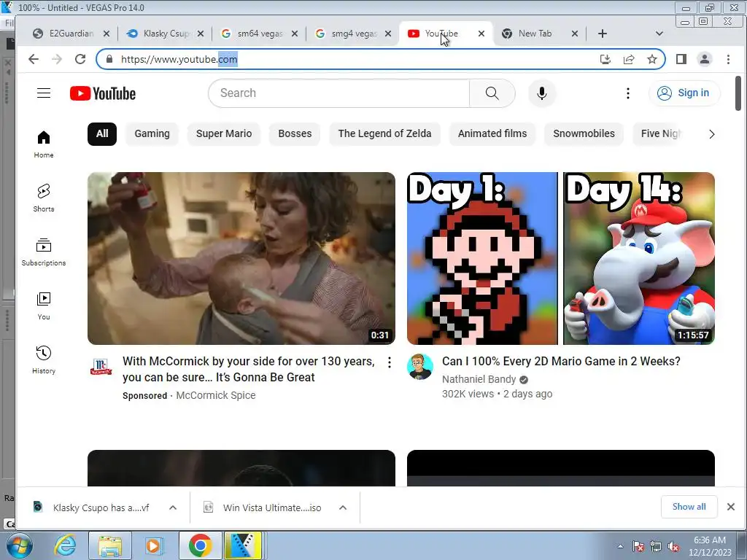747x560 pixels.
Task: Expand Win Vista Ultimate download options chevron
Action: click(x=343, y=507)
